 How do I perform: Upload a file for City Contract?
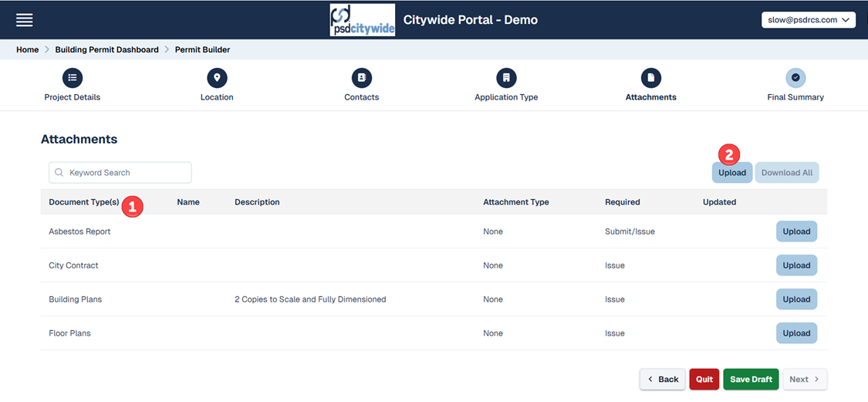[x=796, y=265]
